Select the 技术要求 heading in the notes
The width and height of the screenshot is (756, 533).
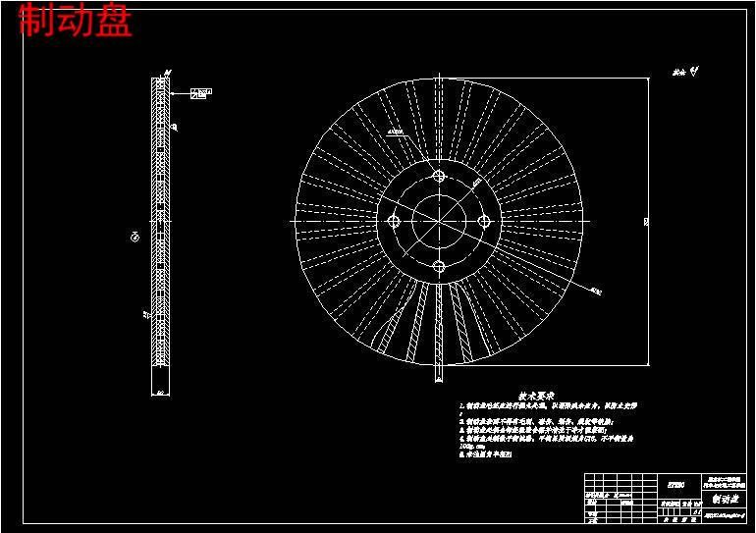coord(536,397)
